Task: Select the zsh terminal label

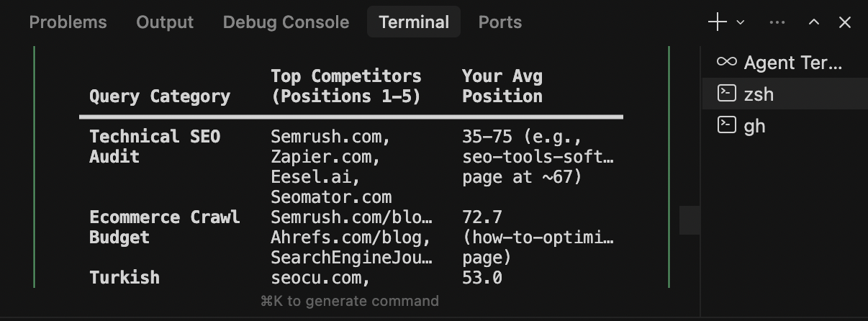Action: (x=759, y=94)
